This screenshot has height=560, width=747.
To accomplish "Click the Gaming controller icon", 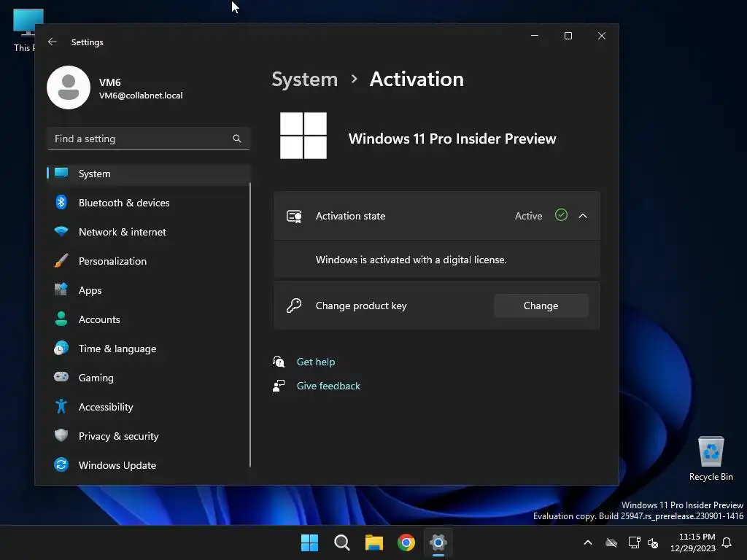I will [x=61, y=377].
